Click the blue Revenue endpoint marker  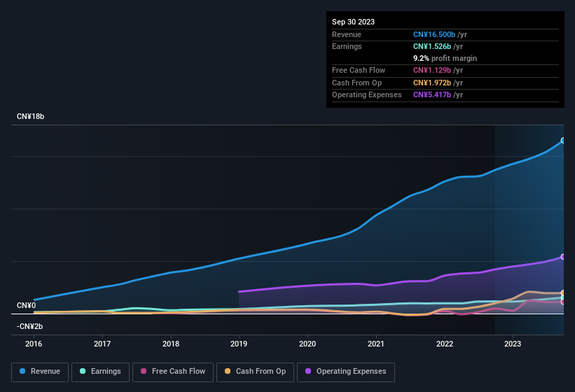point(563,140)
